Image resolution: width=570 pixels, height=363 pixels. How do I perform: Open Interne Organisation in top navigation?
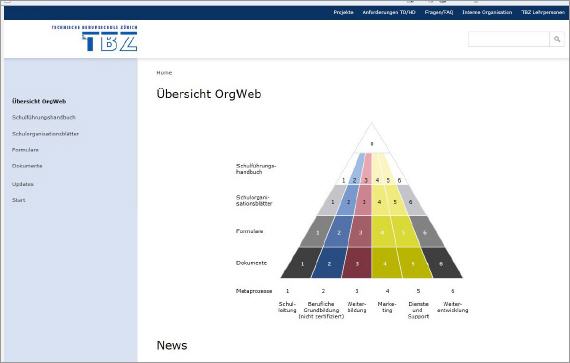point(487,12)
